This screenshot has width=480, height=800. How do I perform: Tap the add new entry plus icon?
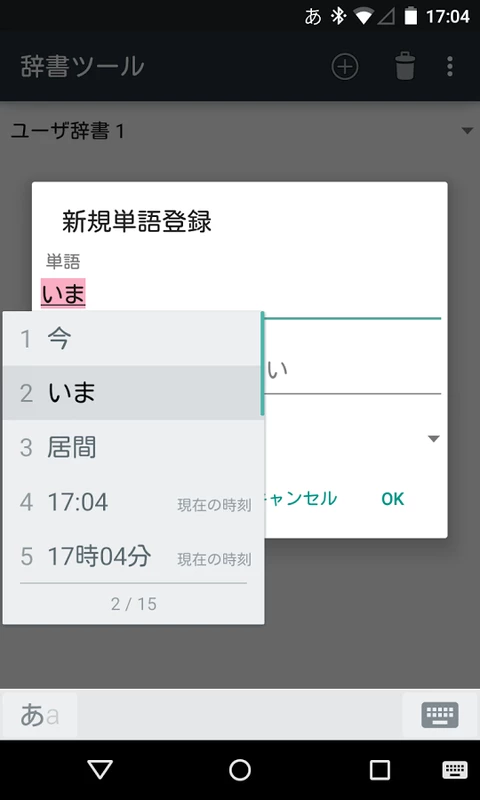point(345,67)
